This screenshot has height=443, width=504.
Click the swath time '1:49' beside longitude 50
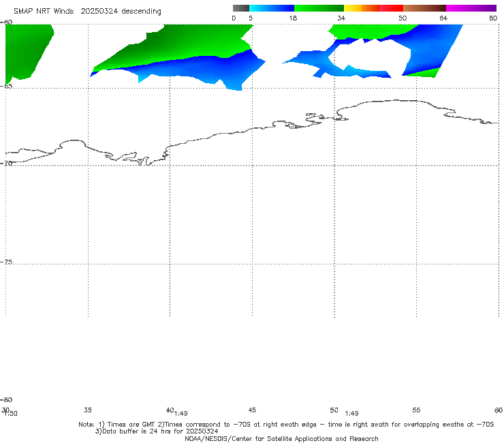(351, 414)
